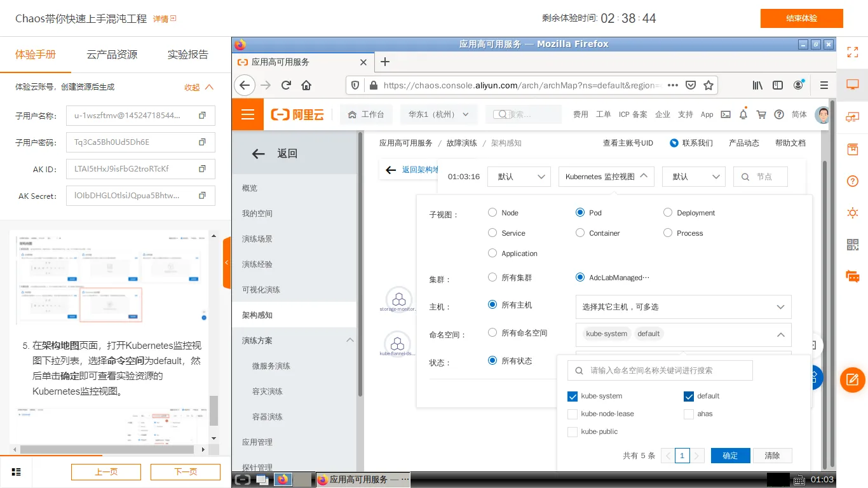Open region 华东1（杭州） dropdown

[438, 114]
